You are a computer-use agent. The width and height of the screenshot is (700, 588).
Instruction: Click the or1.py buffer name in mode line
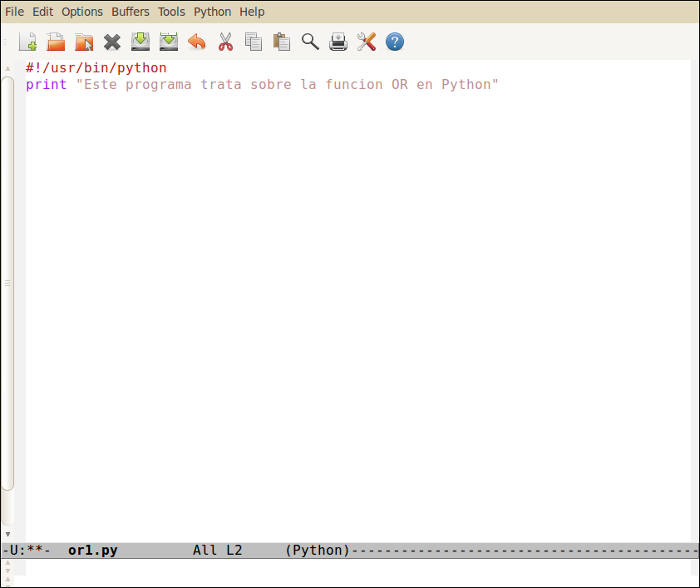pos(93,550)
